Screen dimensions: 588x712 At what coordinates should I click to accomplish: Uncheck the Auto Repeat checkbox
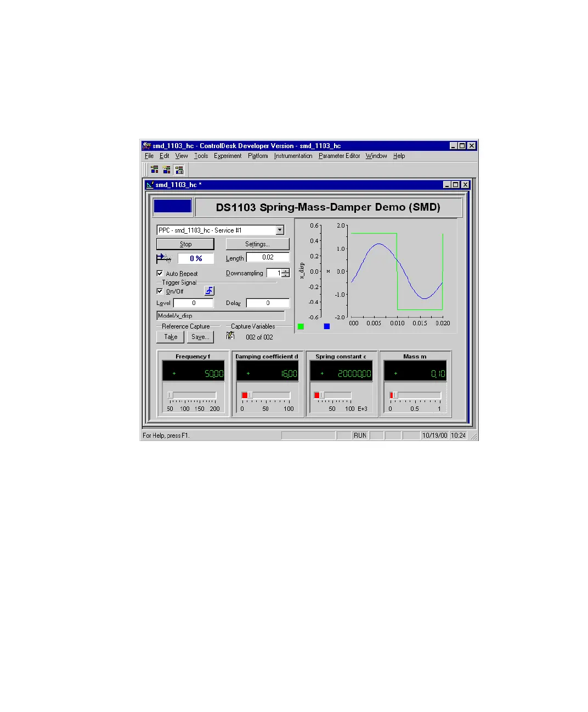160,273
